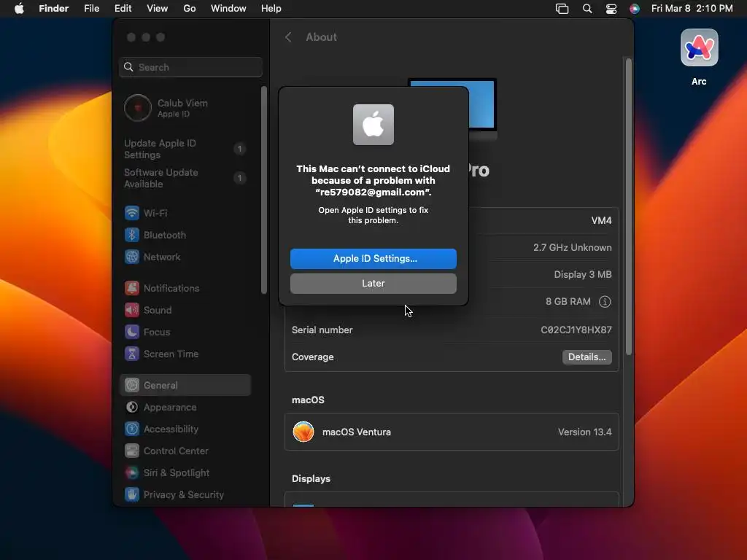747x560 pixels.
Task: Open Accessibility settings
Action: (186, 429)
